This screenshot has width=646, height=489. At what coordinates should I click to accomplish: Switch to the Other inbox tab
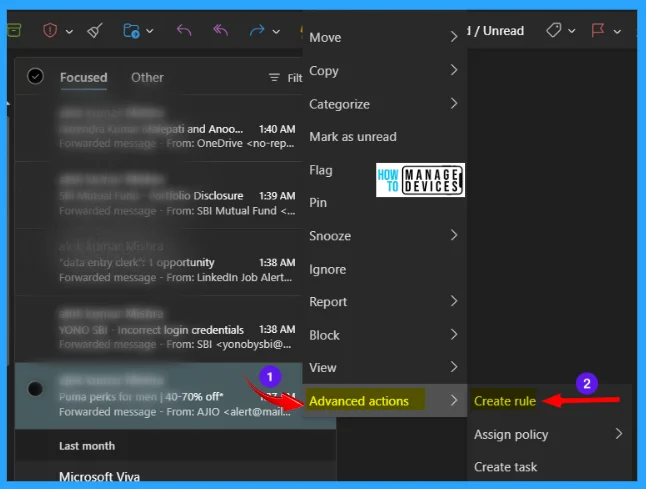(x=147, y=78)
